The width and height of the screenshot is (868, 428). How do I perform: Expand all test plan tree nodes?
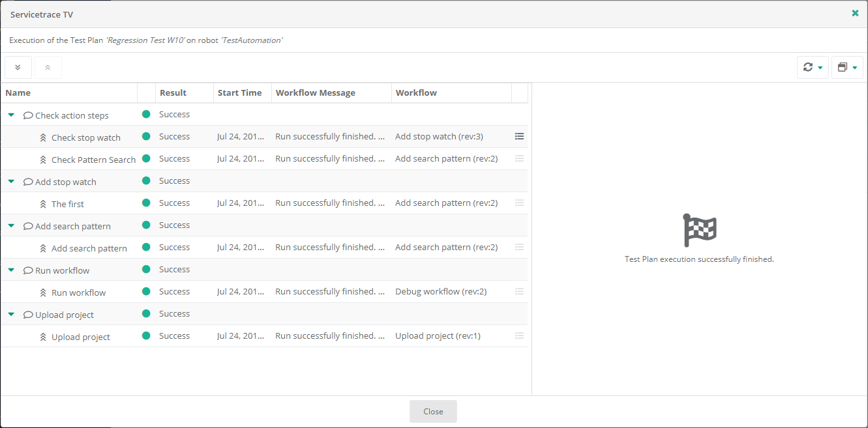click(18, 67)
